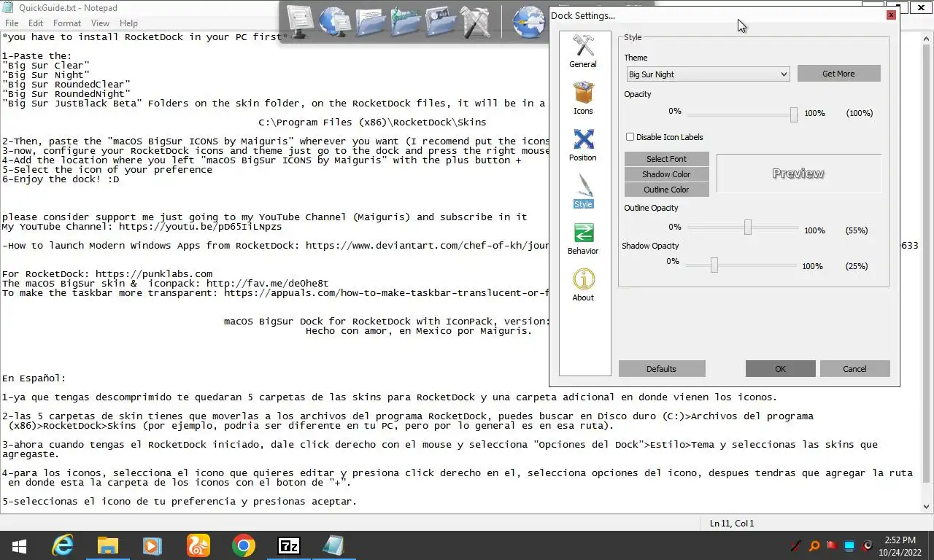Open the music folder icon in the dock
934x560 pixels.
[x=406, y=21]
